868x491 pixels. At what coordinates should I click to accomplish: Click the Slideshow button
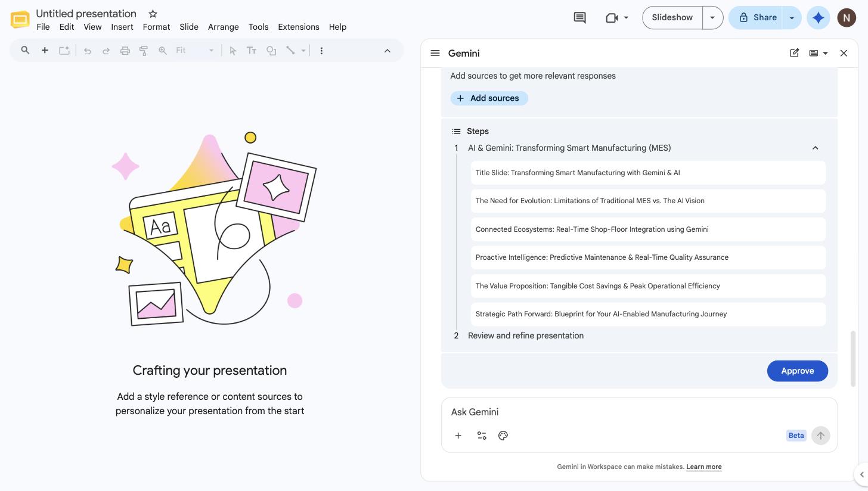click(x=672, y=18)
